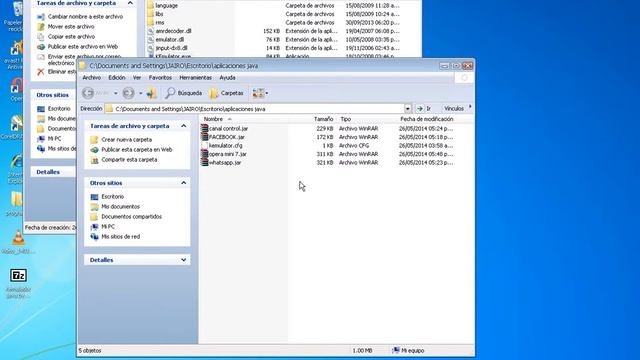Open Mi PC in front window

pyautogui.click(x=108, y=227)
